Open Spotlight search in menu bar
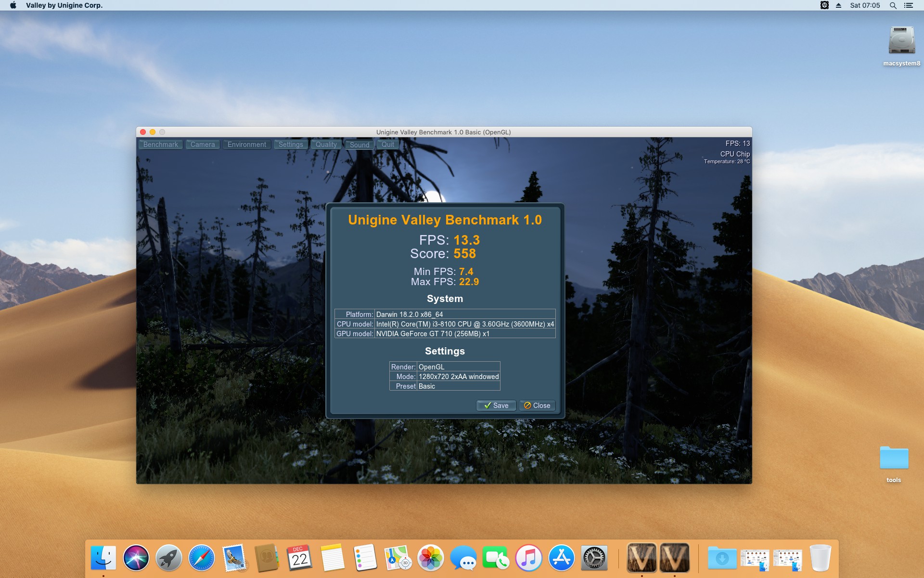The height and width of the screenshot is (578, 924). [893, 5]
